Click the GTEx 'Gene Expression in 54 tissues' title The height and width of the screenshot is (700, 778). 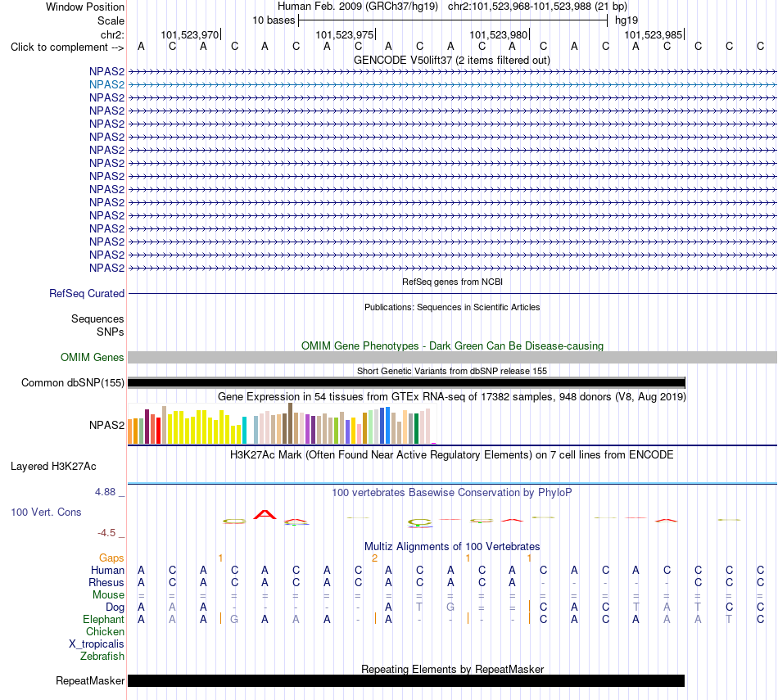[452, 397]
